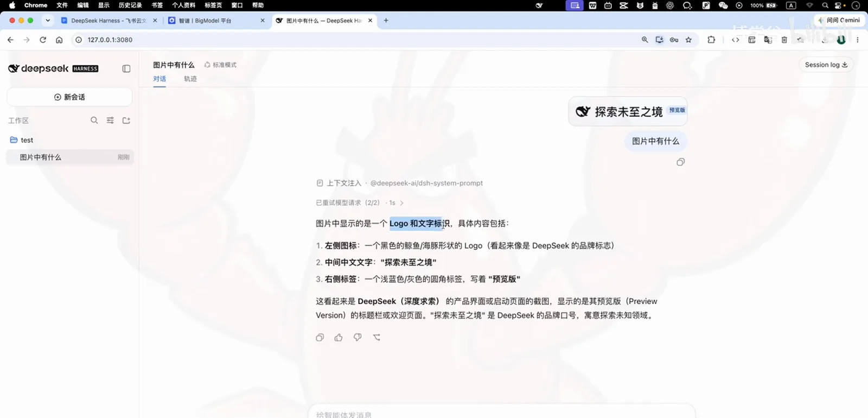The width and height of the screenshot is (868, 418).
Task: Give the response a thumbs up
Action: point(339,338)
